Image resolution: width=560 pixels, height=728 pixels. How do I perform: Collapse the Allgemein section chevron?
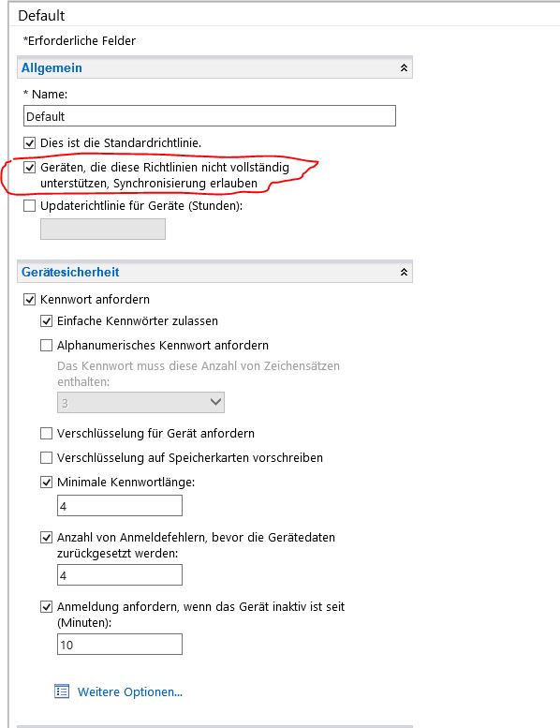coord(404,67)
